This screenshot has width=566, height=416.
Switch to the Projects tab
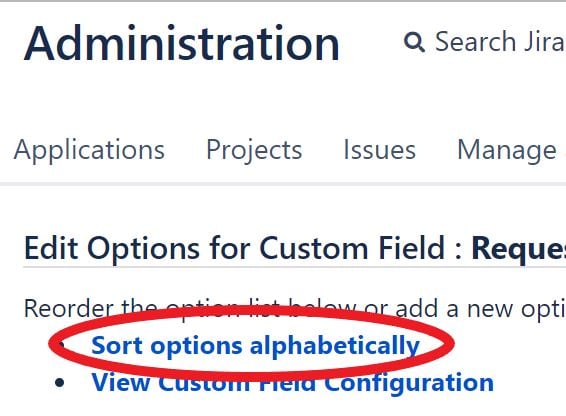point(254,150)
